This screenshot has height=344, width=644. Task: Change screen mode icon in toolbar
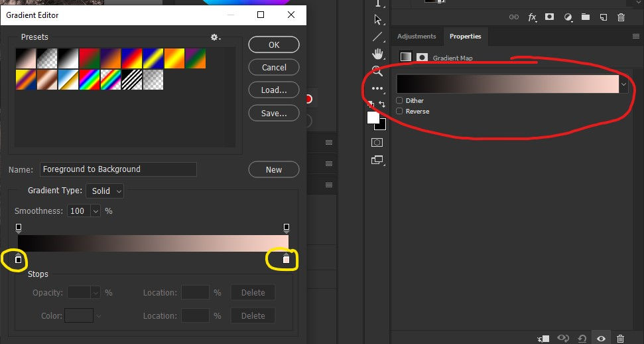pos(377,160)
